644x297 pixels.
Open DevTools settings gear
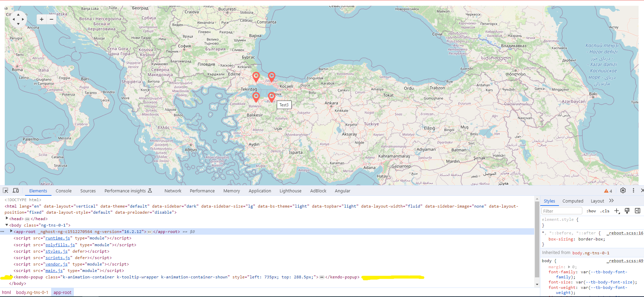click(x=623, y=191)
